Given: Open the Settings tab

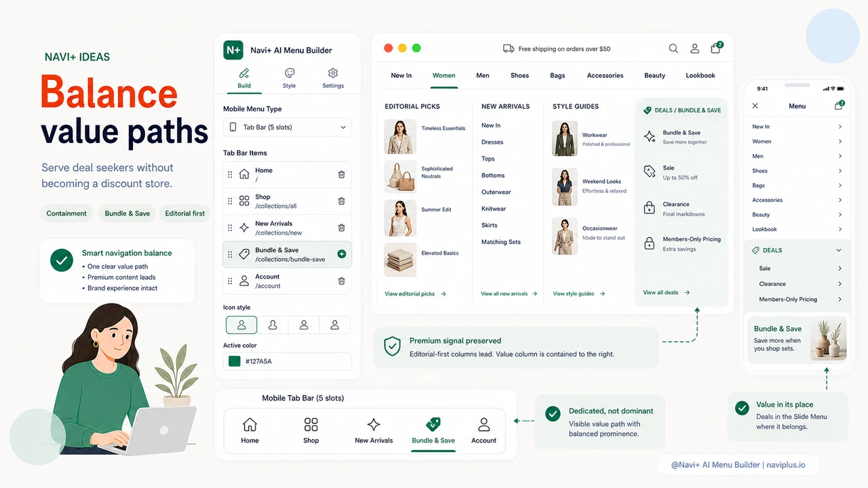Looking at the screenshot, I should (333, 79).
